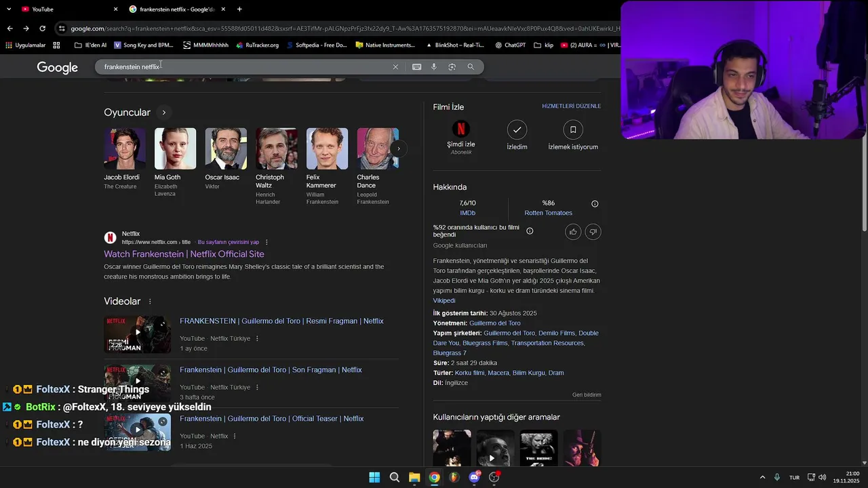This screenshot has width=868, height=488.
Task: Dislike the film with thumbs down
Action: [593, 232]
